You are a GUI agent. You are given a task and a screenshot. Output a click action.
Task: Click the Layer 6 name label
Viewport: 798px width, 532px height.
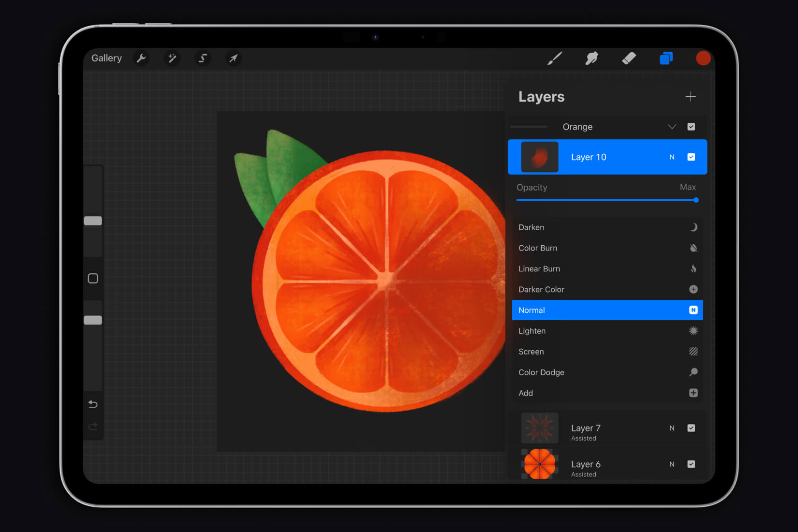click(586, 464)
